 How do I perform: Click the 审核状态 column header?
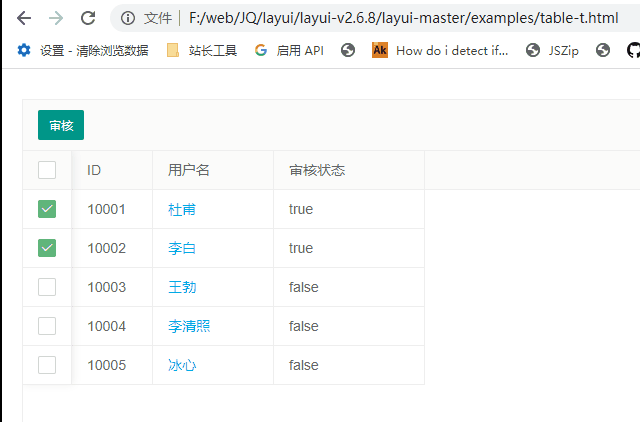coord(317,170)
